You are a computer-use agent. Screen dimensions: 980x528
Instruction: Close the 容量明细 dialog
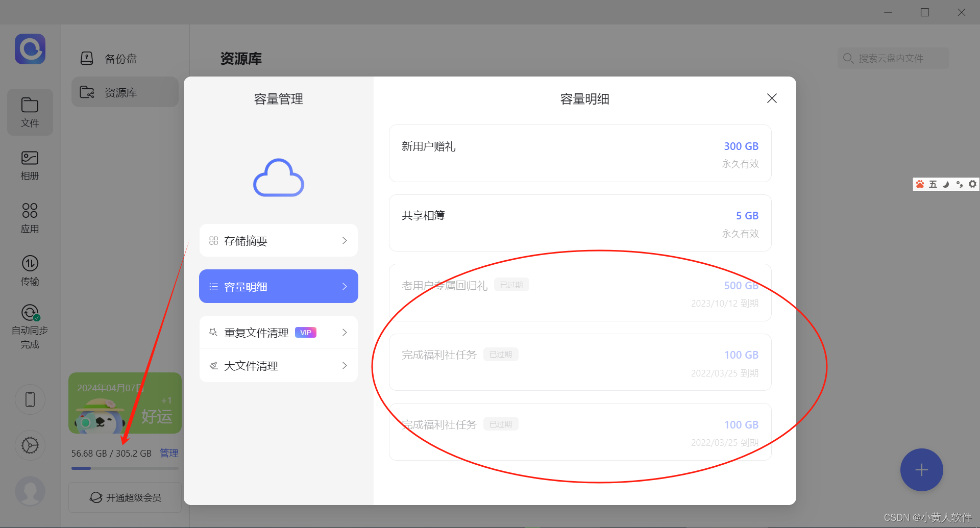click(772, 98)
